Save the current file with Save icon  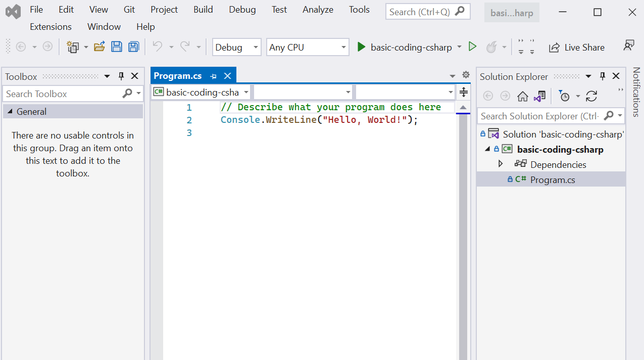[x=117, y=47]
